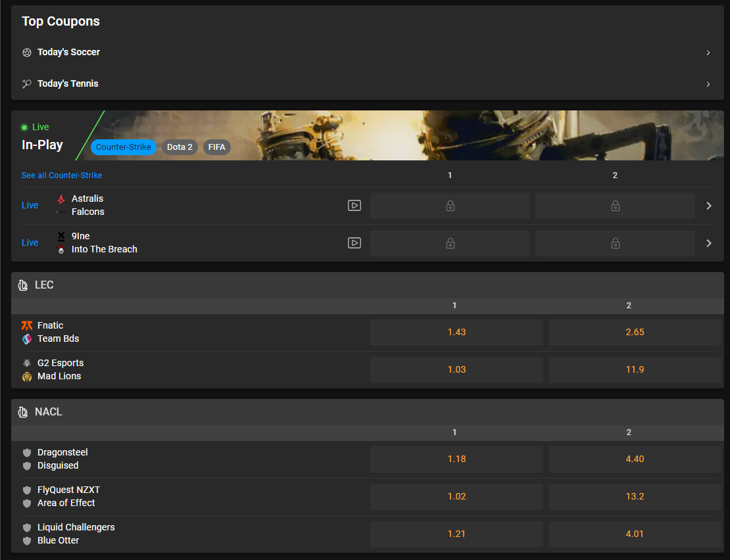Click the Mad Lions logo
Viewport: 730px width, 560px height.
click(x=27, y=376)
